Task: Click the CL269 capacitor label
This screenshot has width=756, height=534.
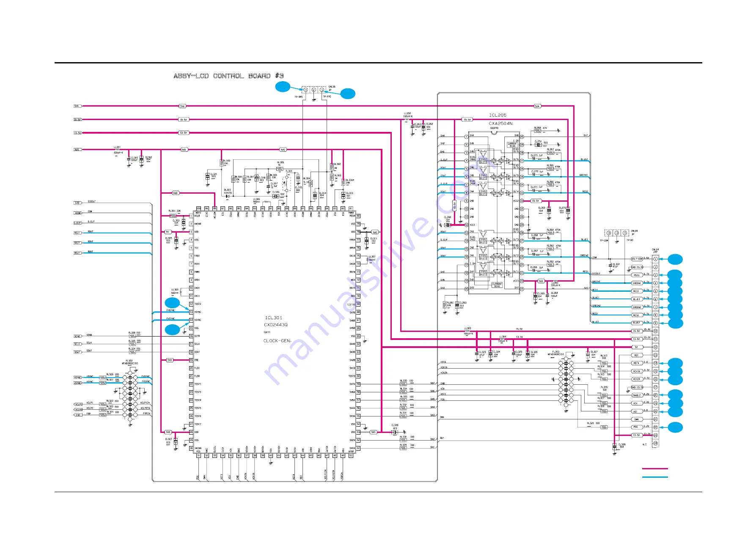Action: (542, 209)
